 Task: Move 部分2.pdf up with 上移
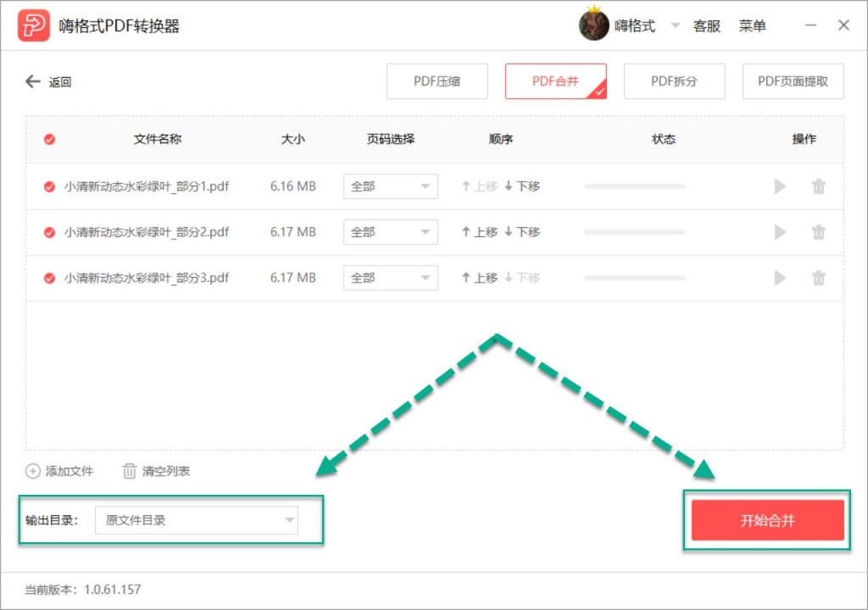pyautogui.click(x=480, y=232)
